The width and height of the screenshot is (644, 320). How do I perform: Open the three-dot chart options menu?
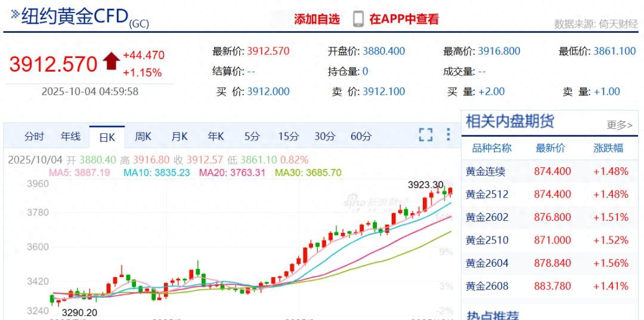(x=448, y=135)
